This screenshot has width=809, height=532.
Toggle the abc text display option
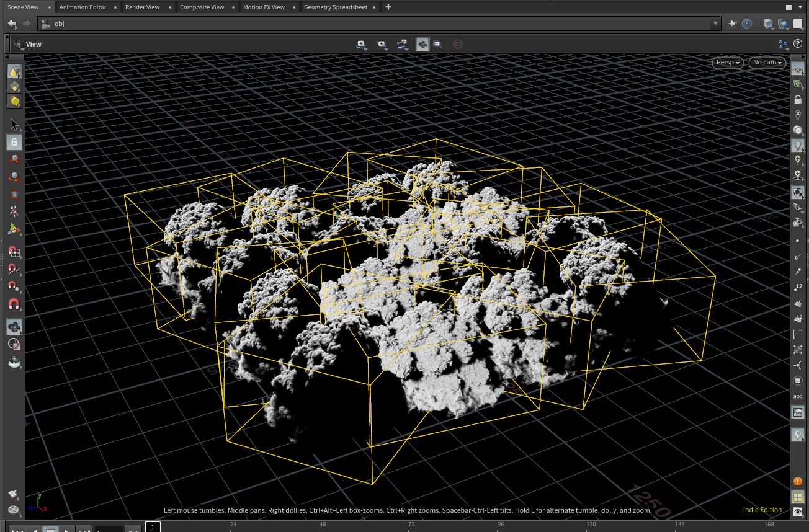[x=798, y=396]
